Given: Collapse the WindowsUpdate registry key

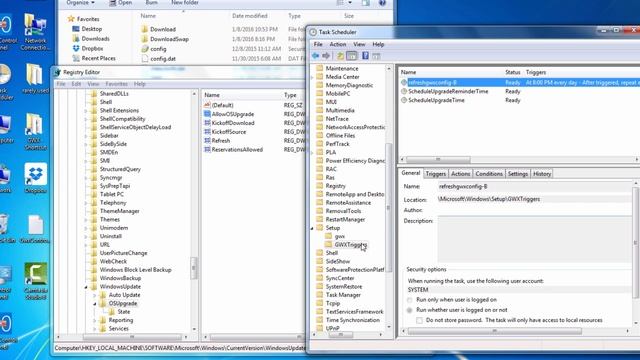Looking at the screenshot, I should 86,287.
